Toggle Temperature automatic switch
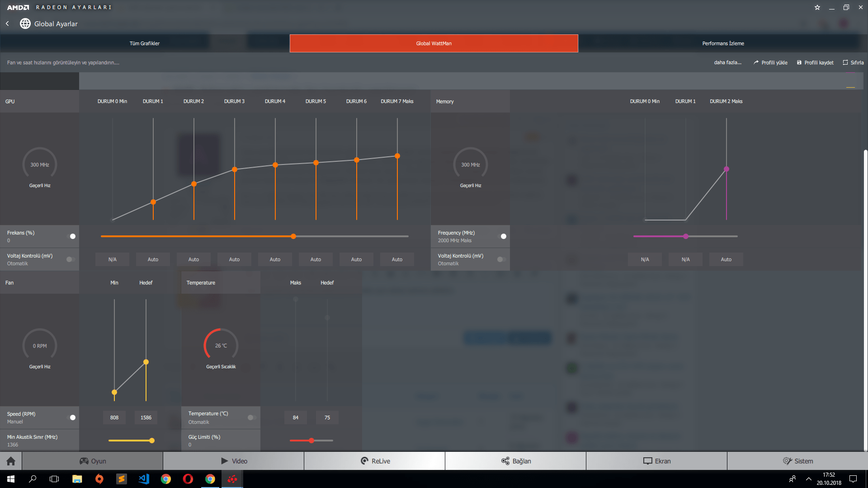 (252, 418)
